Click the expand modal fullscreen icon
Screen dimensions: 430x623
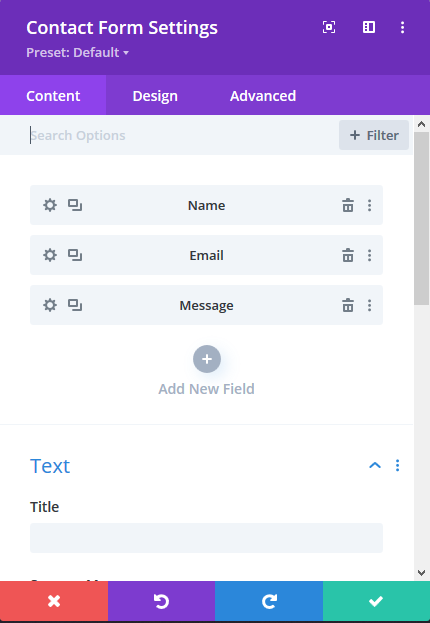(x=329, y=27)
